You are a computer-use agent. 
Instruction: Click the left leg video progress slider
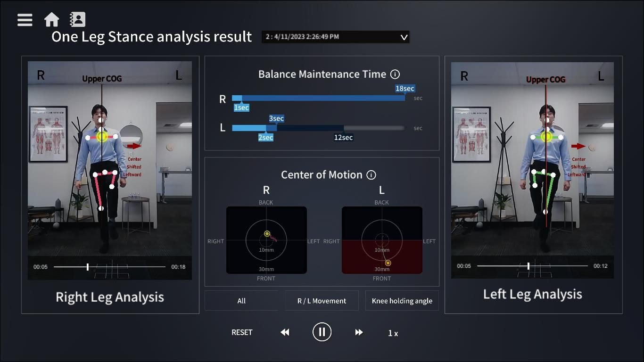532,266
